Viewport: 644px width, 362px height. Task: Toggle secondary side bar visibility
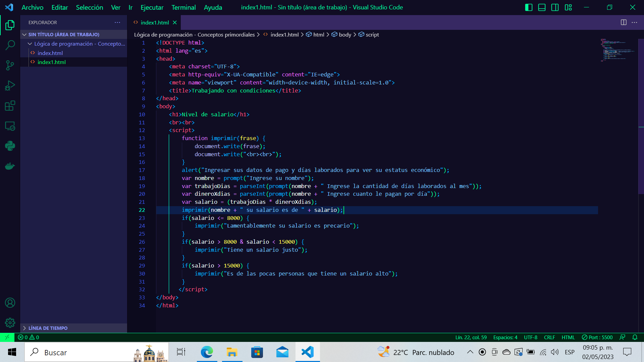click(x=555, y=7)
